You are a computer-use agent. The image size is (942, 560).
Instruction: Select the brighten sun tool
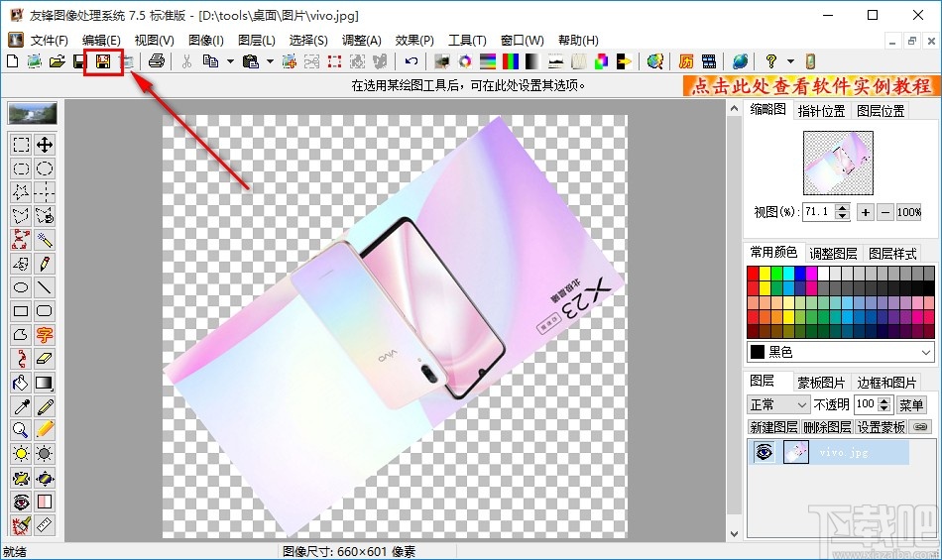tap(21, 454)
